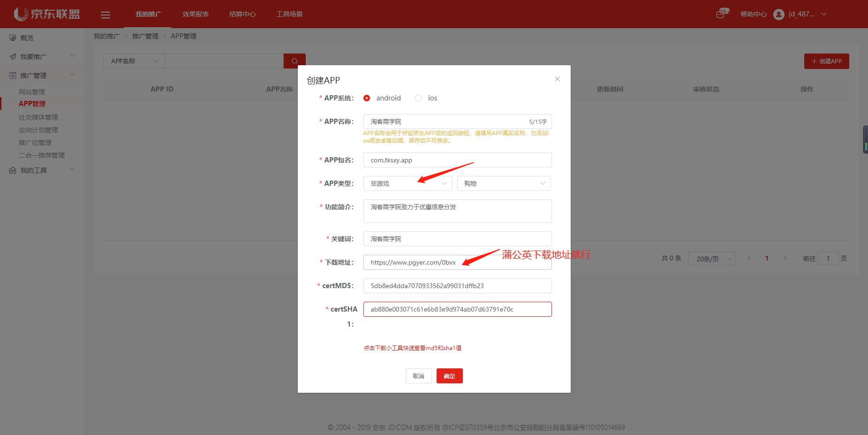868x435 pixels.
Task: Click the 我要推广 paper plane icon
Action: tap(13, 57)
